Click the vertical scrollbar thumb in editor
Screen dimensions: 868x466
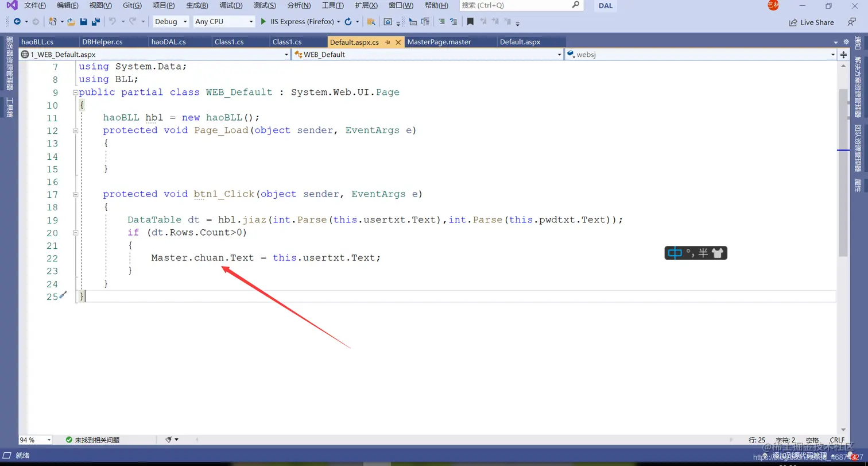(x=843, y=172)
